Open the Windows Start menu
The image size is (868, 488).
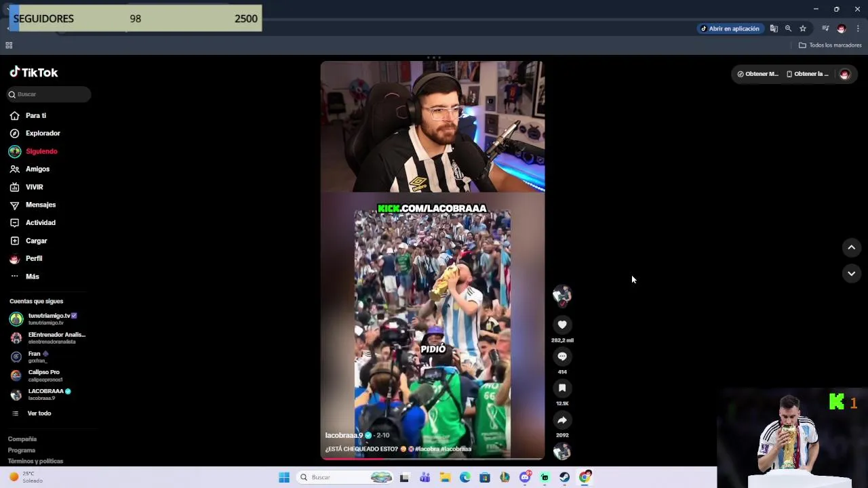[x=284, y=477]
